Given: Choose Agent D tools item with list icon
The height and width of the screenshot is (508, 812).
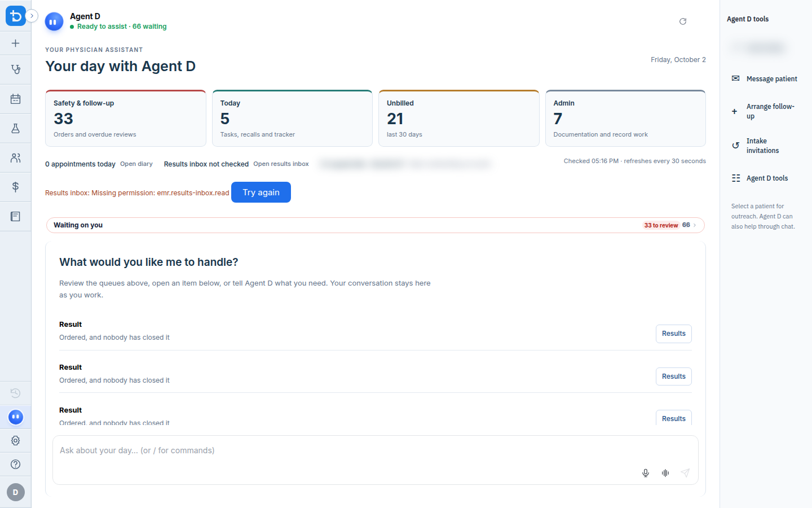Looking at the screenshot, I should pyautogui.click(x=765, y=178).
